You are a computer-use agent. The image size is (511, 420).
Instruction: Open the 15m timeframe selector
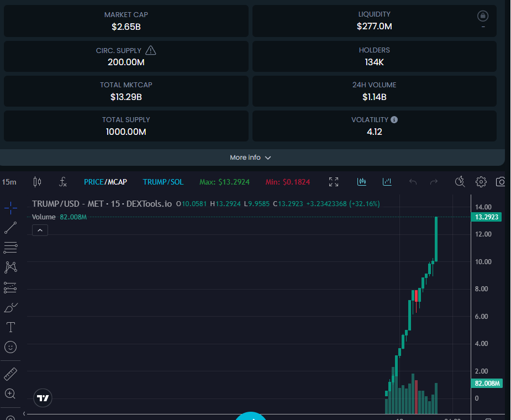(x=9, y=182)
